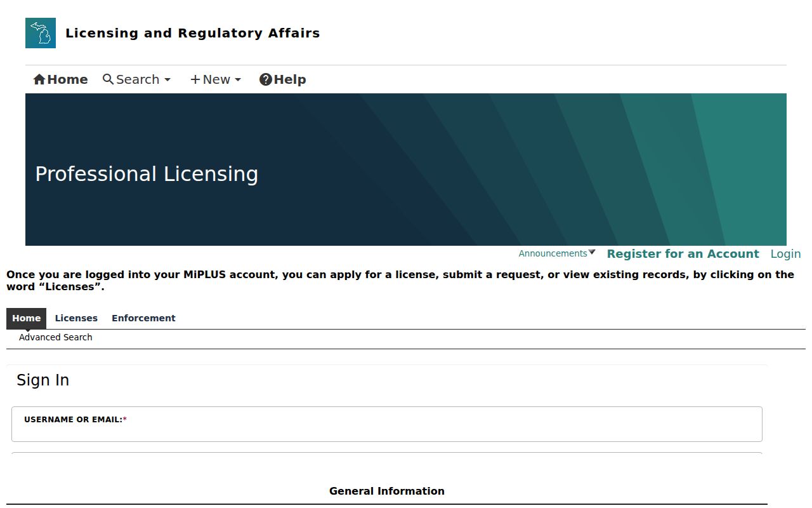This screenshot has width=812, height=508.
Task: Click the Login link
Action: tap(785, 254)
